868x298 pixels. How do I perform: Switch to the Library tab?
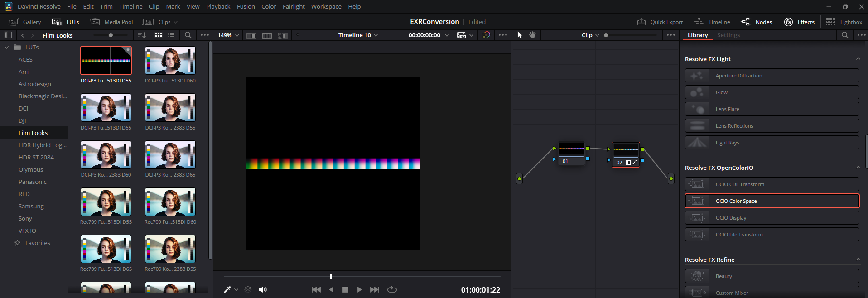pyautogui.click(x=698, y=35)
